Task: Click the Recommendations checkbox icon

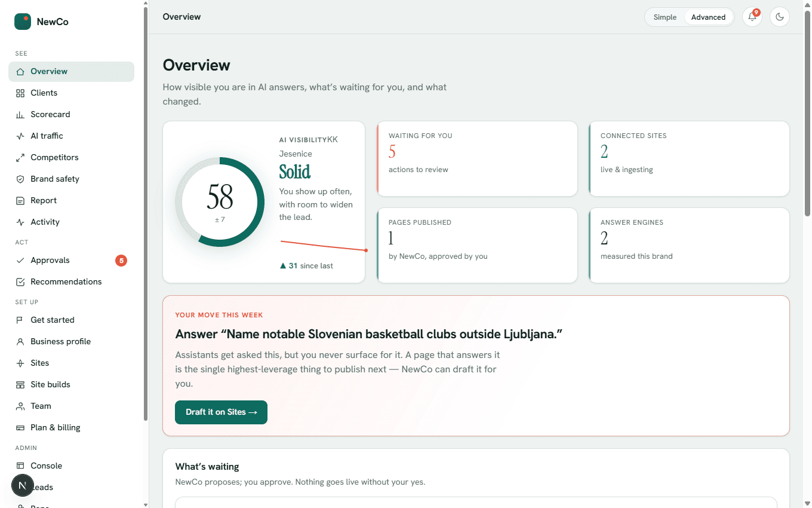Action: click(x=20, y=282)
